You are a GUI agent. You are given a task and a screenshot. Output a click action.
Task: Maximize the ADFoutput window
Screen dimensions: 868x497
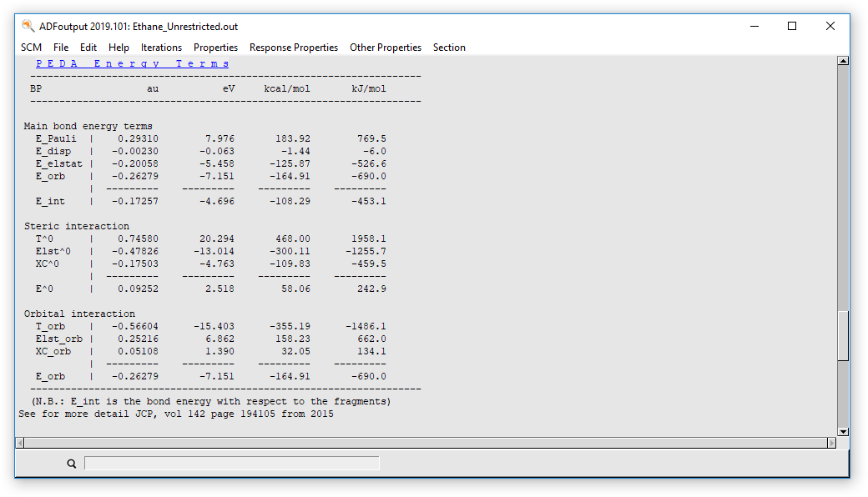coord(791,26)
